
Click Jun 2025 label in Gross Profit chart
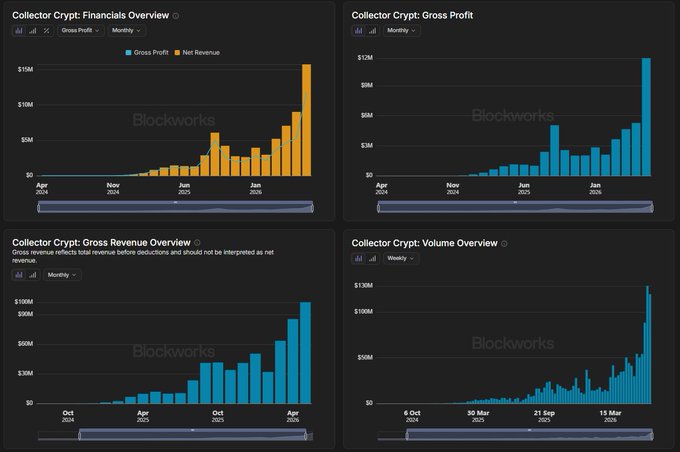524,189
